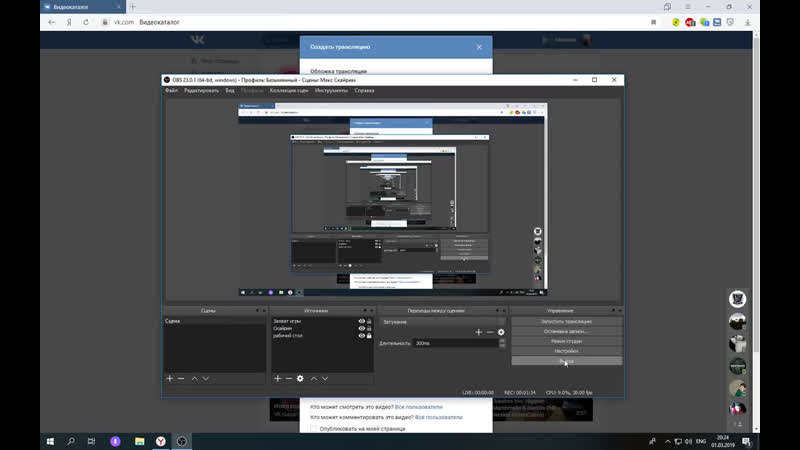This screenshot has width=800, height=450.
Task: Open the Windows Start menu
Action: click(50, 441)
